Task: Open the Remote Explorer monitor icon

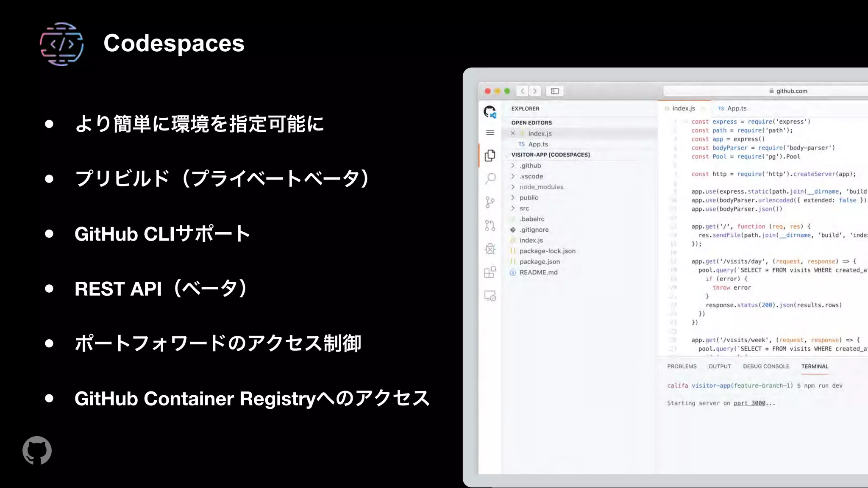Action: click(x=490, y=296)
